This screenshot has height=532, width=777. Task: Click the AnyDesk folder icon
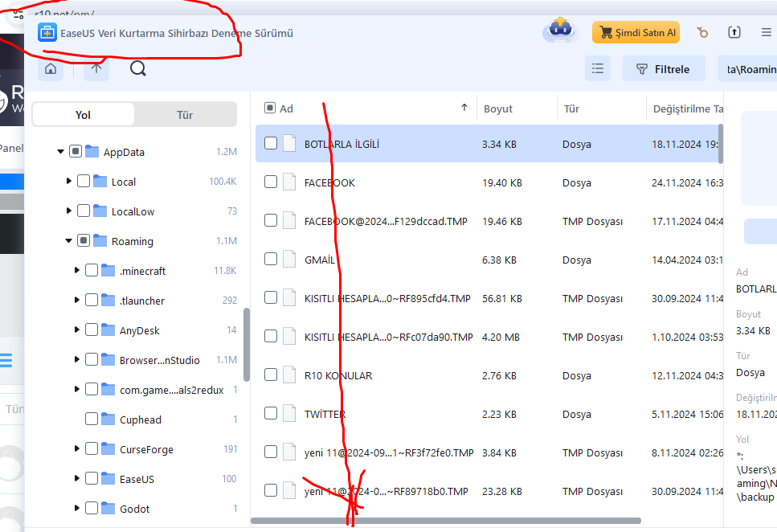pos(108,329)
